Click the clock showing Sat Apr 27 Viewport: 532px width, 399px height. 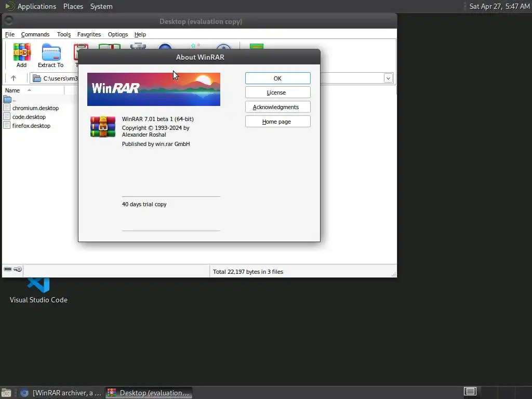[499, 6]
